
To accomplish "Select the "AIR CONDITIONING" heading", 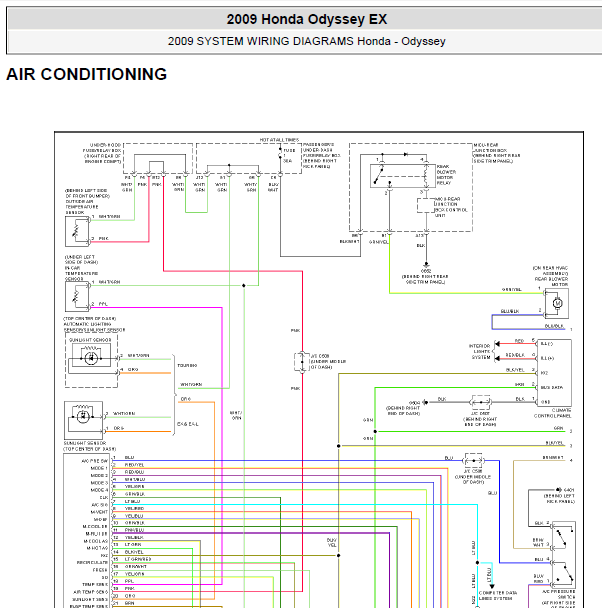I will (87, 74).
